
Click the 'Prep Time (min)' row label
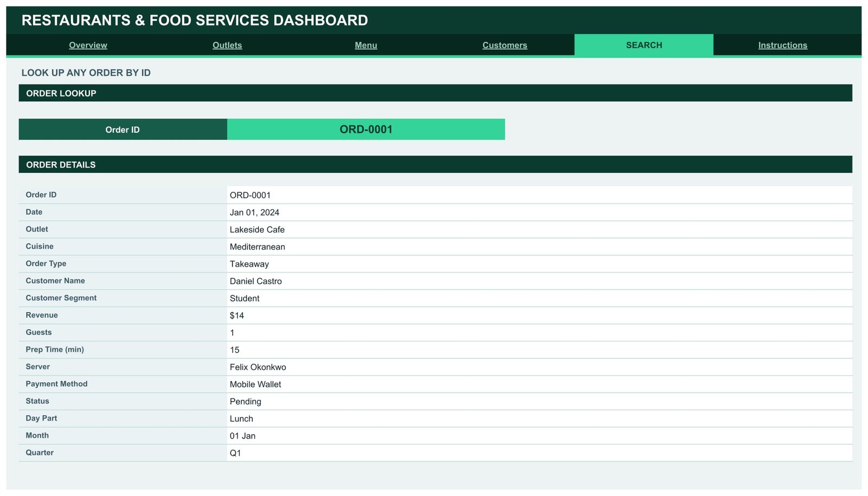[55, 350]
